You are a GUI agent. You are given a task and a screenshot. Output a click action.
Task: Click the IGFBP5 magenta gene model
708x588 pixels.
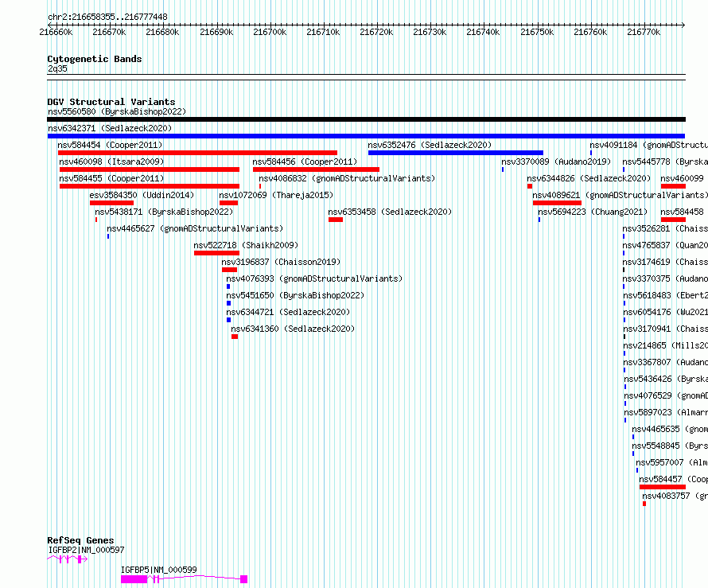point(184,579)
